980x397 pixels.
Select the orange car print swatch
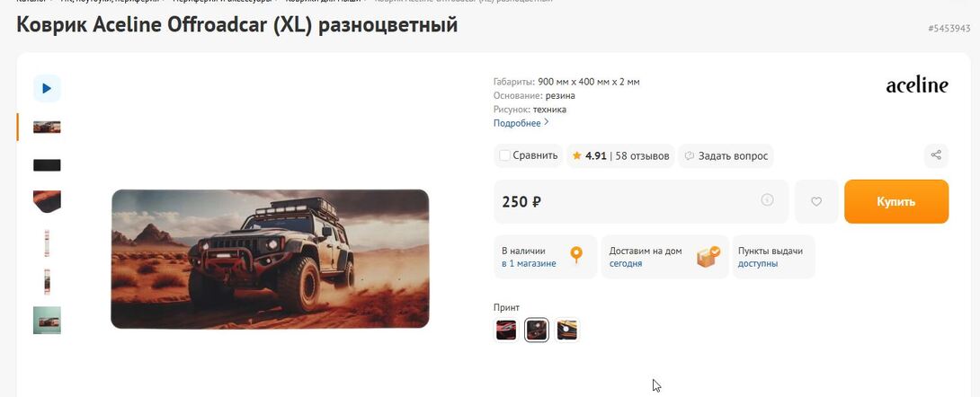point(567,330)
